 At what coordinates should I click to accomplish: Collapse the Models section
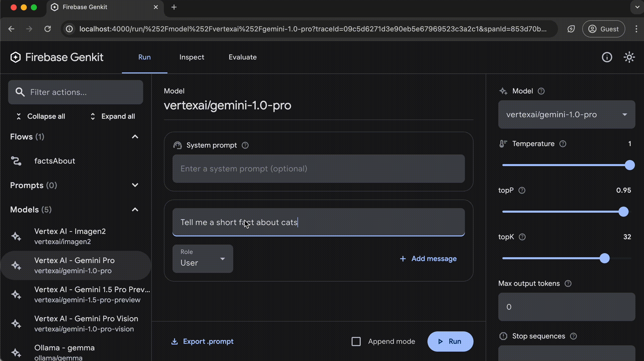[x=136, y=209]
